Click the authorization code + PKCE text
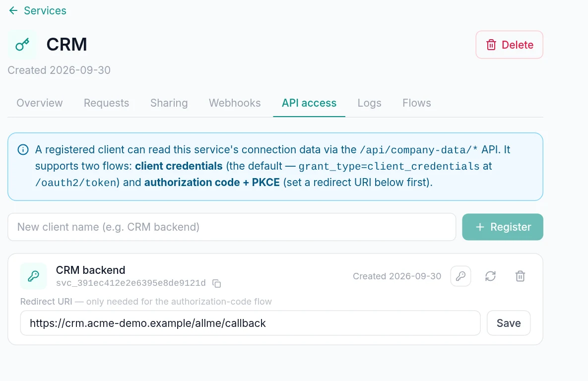This screenshot has width=588, height=381. 212,182
